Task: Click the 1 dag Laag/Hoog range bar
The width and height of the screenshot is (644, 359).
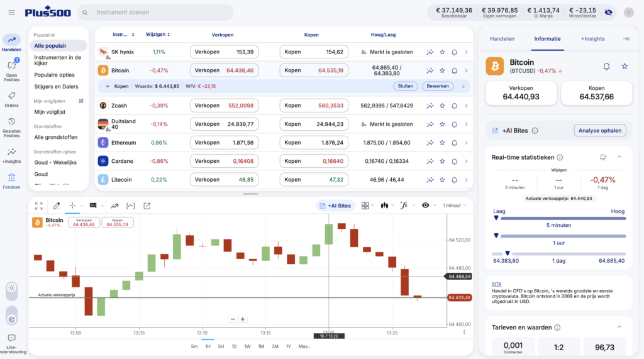Action: coord(558,254)
